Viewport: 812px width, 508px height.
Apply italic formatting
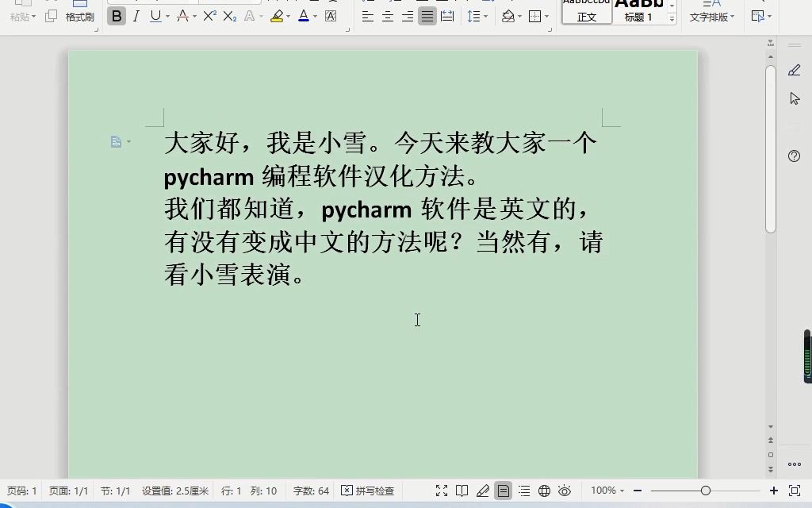click(136, 15)
